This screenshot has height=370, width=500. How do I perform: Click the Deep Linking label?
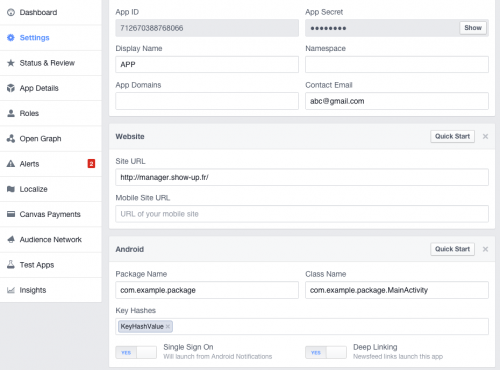pos(375,347)
